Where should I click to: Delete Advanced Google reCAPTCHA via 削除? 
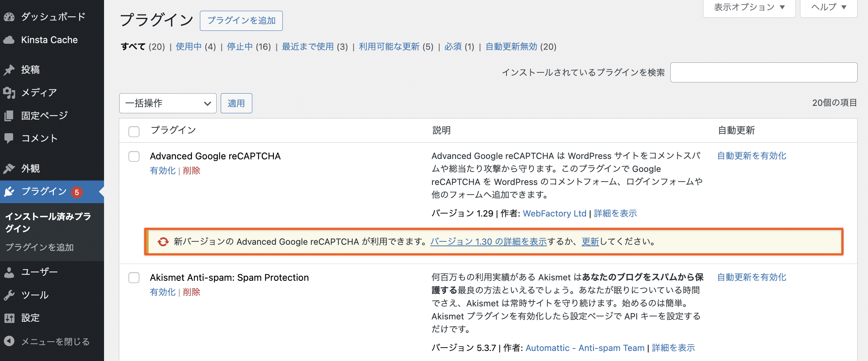click(192, 171)
